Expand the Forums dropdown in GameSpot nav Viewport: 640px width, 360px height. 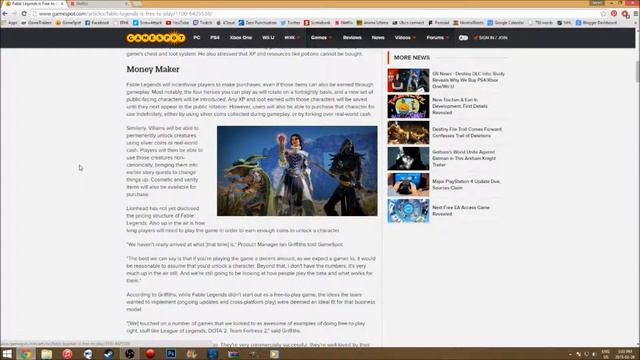click(x=438, y=38)
